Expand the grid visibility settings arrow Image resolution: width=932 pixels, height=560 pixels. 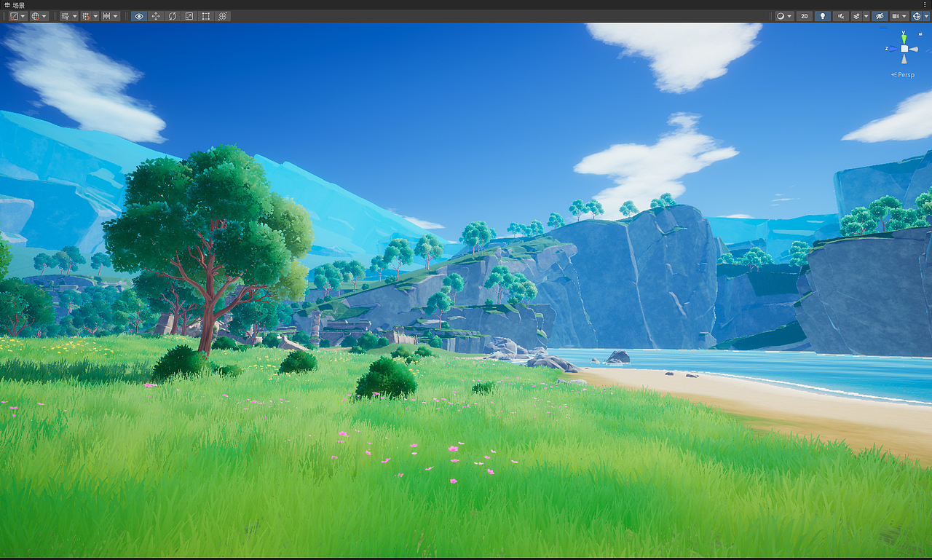(75, 16)
